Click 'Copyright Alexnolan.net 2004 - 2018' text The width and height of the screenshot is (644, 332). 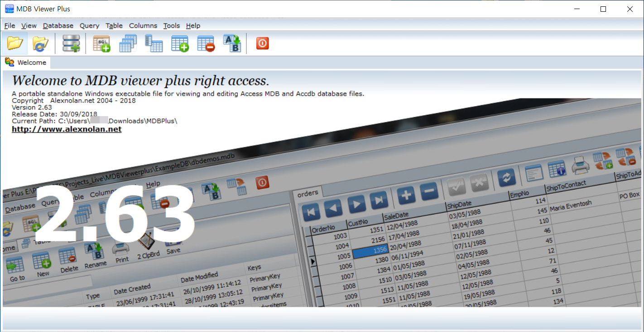tap(74, 101)
